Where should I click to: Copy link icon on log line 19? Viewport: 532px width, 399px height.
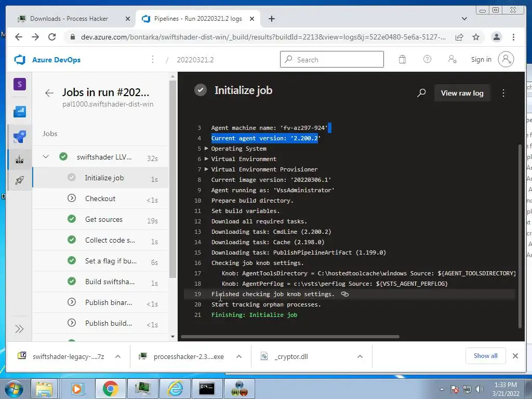point(345,294)
